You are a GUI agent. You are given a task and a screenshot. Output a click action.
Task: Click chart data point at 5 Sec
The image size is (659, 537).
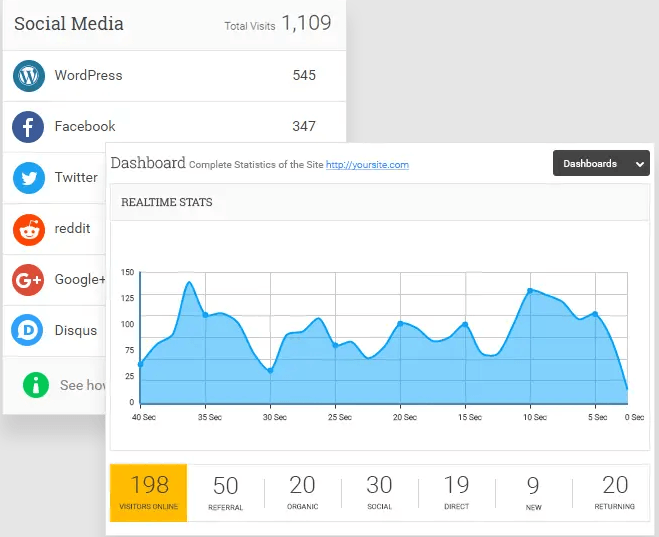pos(595,314)
